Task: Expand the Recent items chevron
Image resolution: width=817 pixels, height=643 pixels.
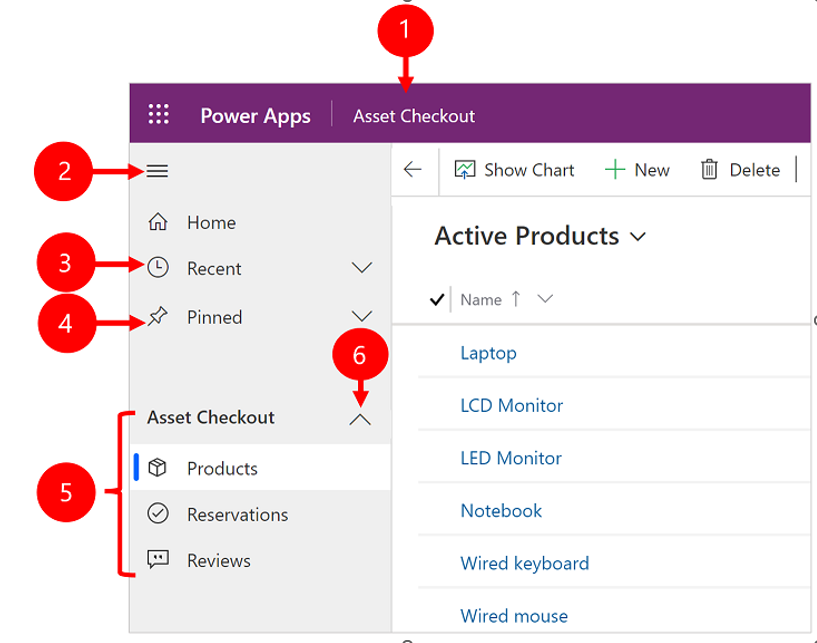Action: tap(362, 268)
